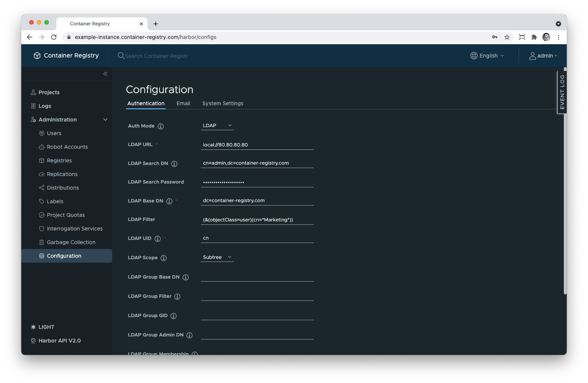Go to Robot Accounts
Screen dimensions: 588x383
(x=67, y=147)
